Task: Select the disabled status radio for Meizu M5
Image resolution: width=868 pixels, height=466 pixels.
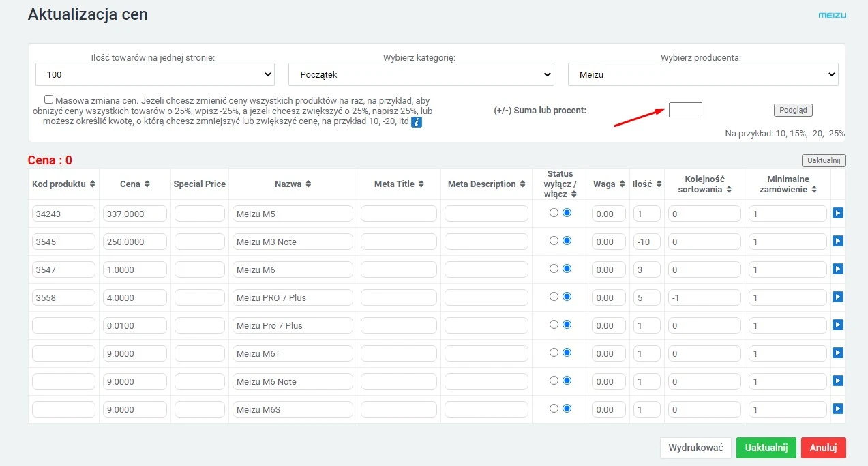Action: tap(554, 213)
